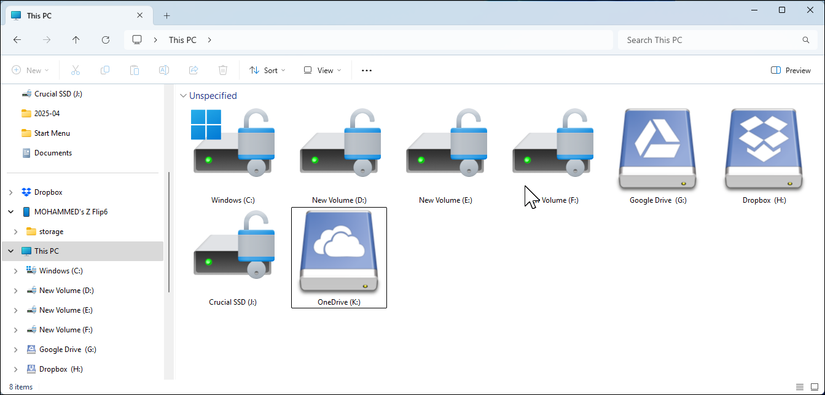Click the Share icon in toolbar
825x395 pixels.
coord(193,70)
